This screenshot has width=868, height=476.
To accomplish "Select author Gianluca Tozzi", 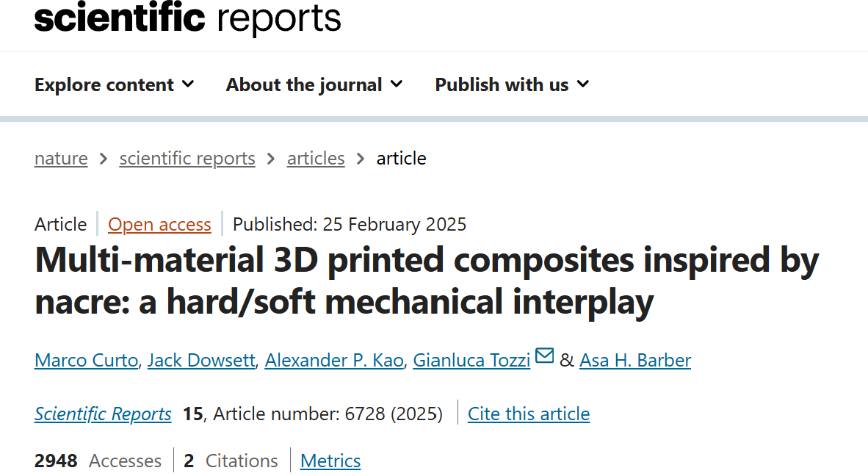I will 471,361.
